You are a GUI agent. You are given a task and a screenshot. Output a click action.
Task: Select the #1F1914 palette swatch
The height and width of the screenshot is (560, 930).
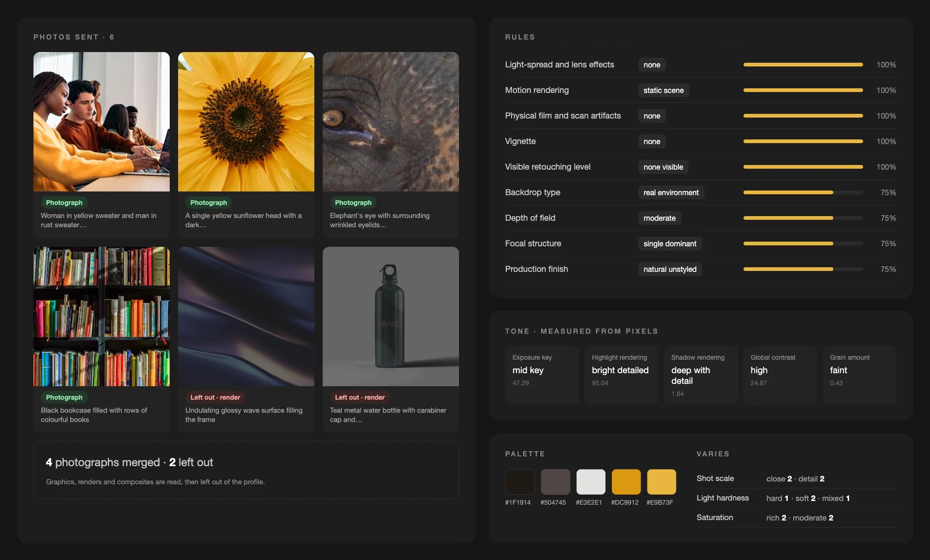pos(520,481)
